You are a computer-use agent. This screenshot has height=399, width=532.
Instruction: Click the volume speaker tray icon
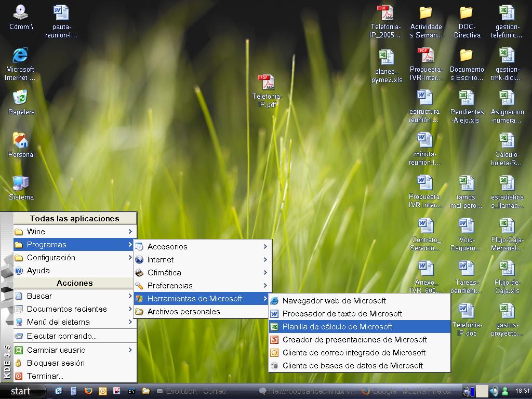(x=494, y=391)
